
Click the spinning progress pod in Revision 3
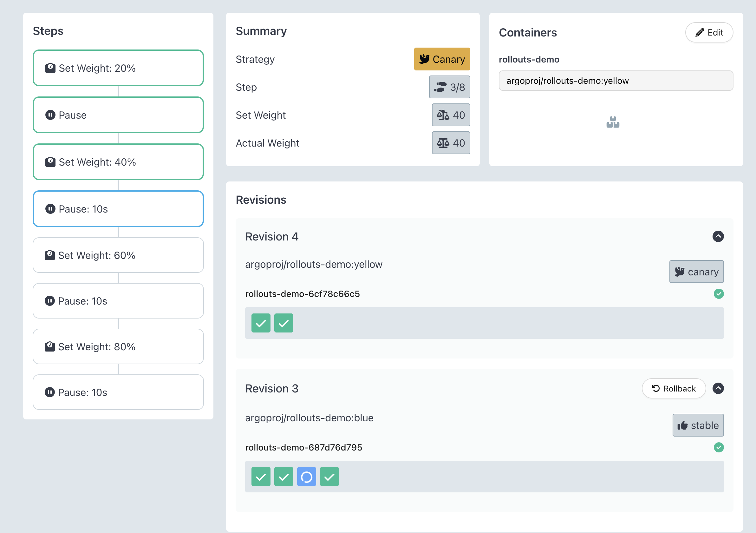(x=306, y=477)
